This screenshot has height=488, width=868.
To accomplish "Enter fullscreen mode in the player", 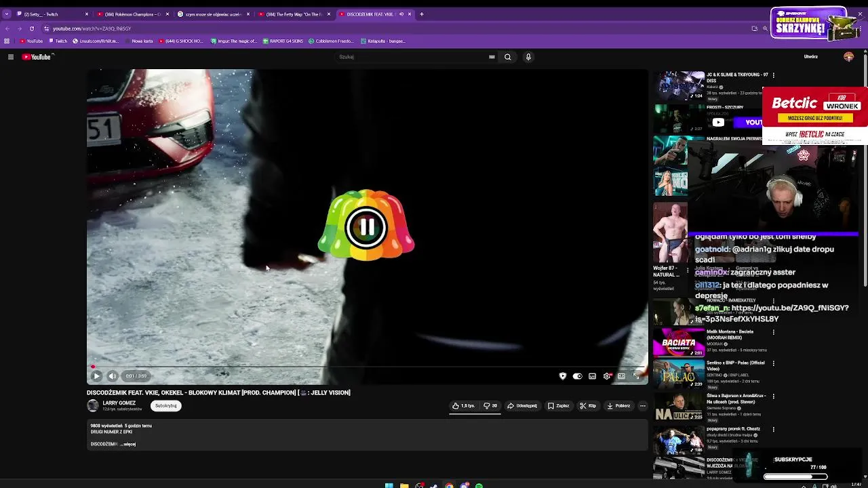I will tap(636, 376).
